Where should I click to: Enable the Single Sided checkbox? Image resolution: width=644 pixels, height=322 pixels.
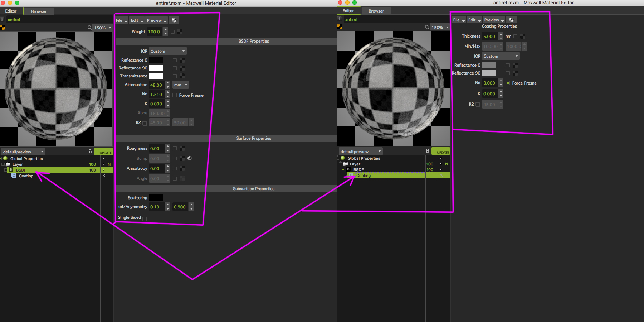[145, 218]
